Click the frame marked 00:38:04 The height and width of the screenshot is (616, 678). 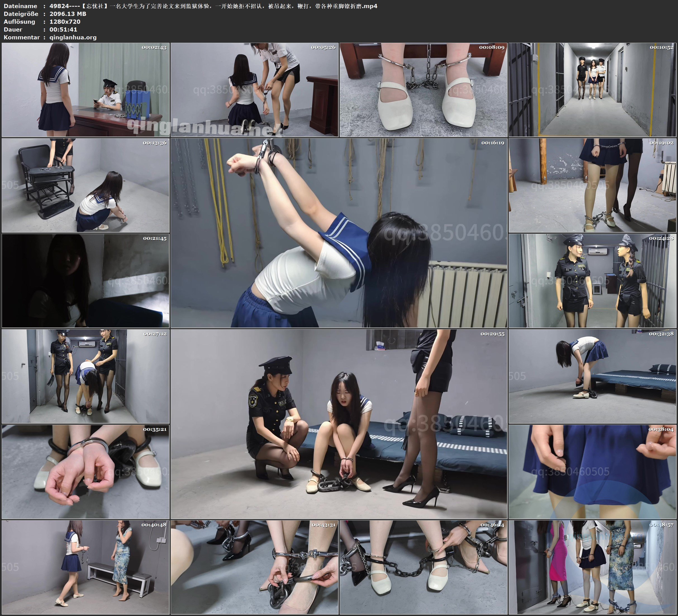click(x=592, y=472)
